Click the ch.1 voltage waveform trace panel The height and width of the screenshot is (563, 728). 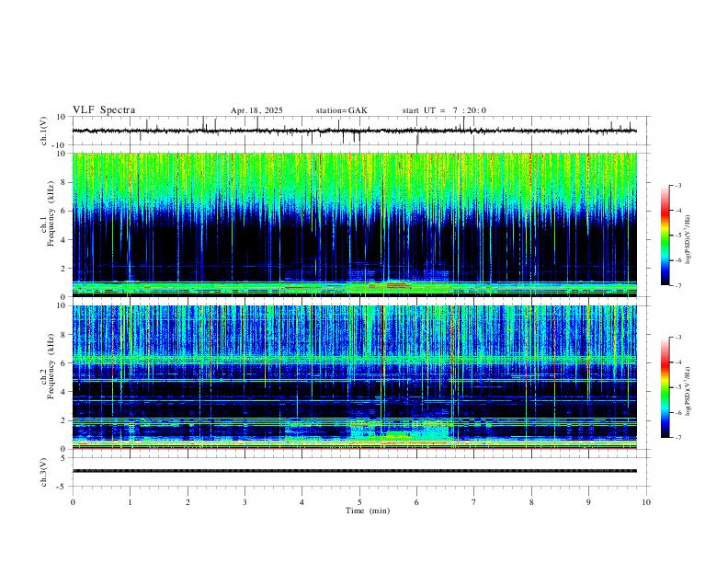point(361,131)
